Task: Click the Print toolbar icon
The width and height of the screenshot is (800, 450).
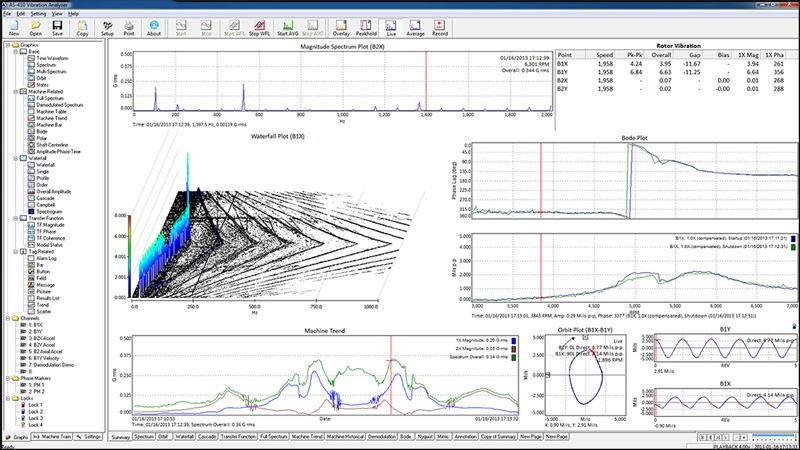Action: pyautogui.click(x=129, y=28)
